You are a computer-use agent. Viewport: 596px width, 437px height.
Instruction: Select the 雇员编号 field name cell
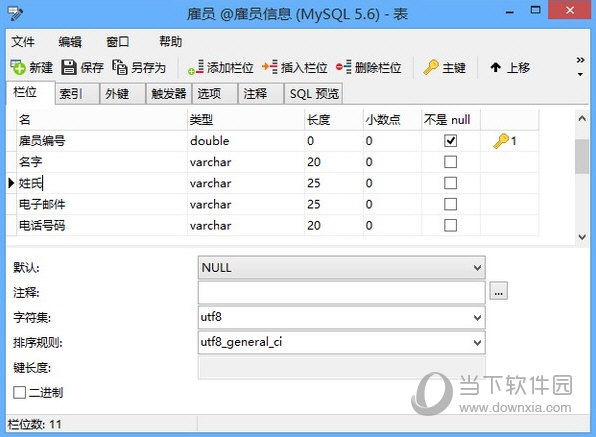(x=102, y=141)
